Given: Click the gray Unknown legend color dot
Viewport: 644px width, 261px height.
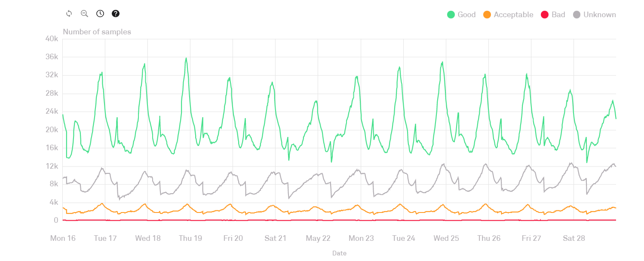Looking at the screenshot, I should [577, 15].
